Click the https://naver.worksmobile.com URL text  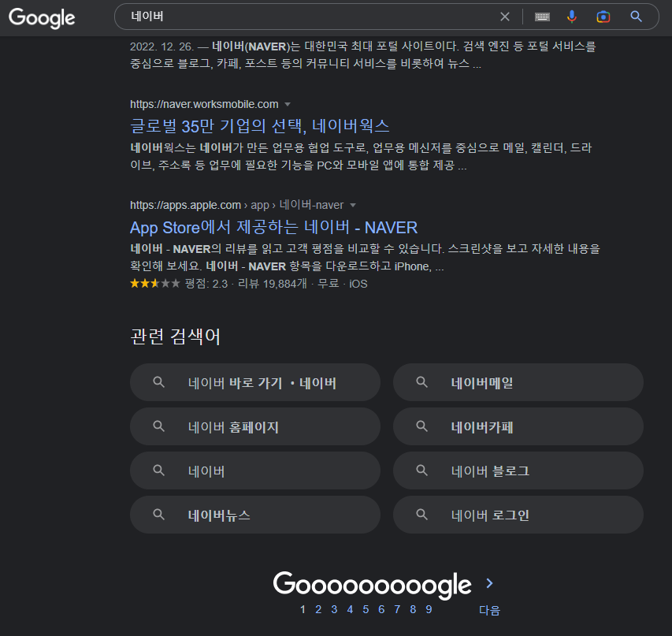204,104
